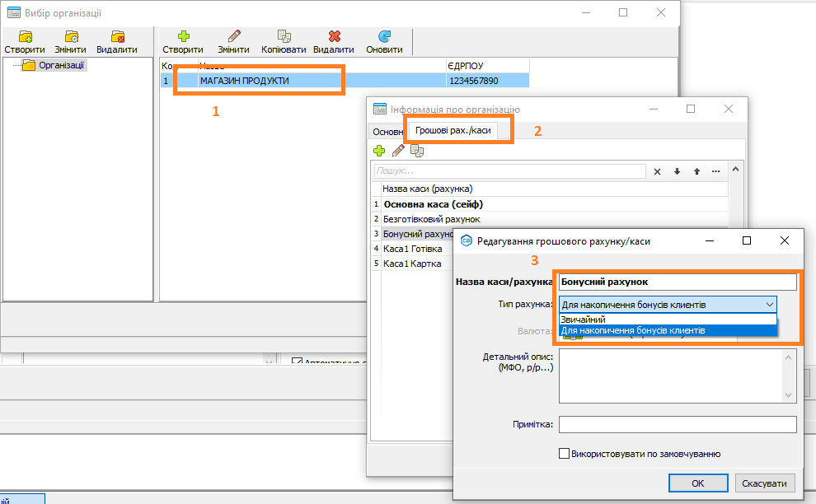Select the Організації tree folder
The image size is (816, 504).
[54, 65]
